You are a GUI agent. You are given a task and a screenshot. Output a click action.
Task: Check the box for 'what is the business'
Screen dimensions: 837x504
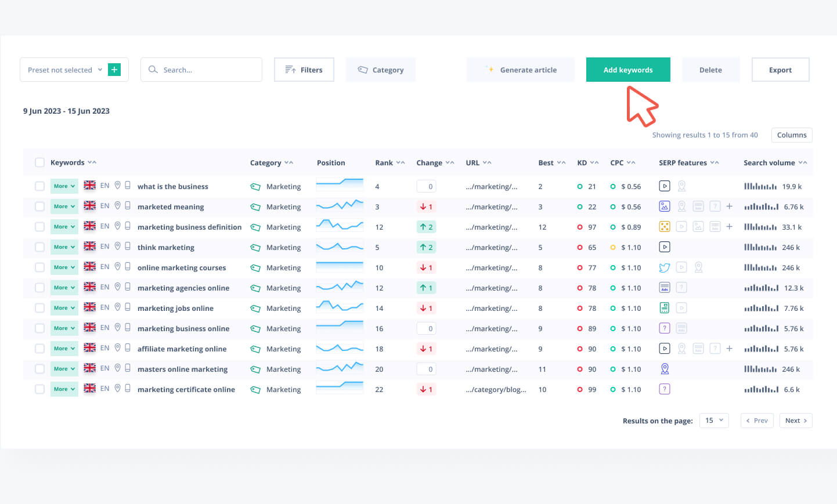click(39, 186)
